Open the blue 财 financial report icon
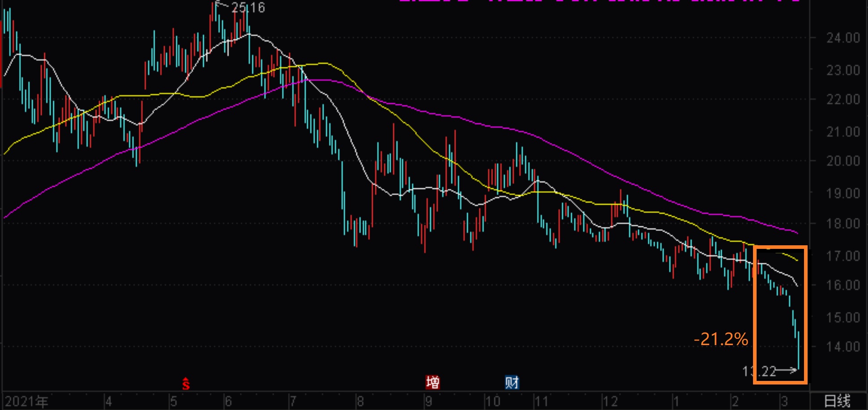The height and width of the screenshot is (410, 868). [512, 383]
